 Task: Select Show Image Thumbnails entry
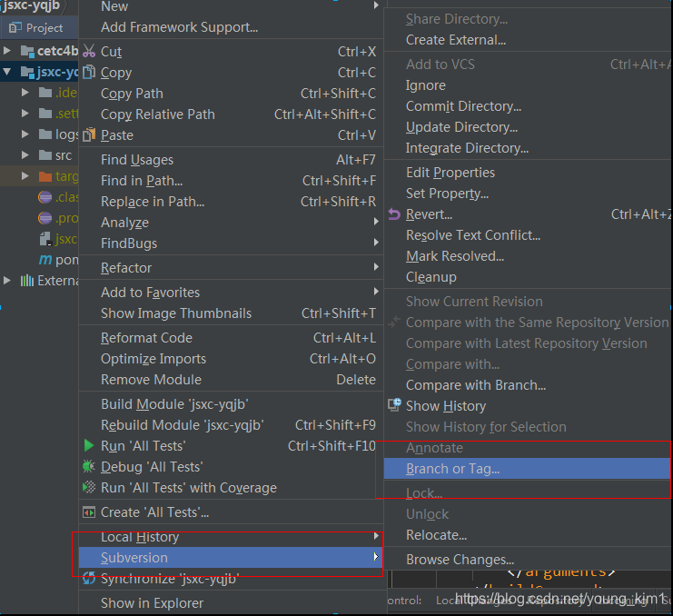coord(231,313)
